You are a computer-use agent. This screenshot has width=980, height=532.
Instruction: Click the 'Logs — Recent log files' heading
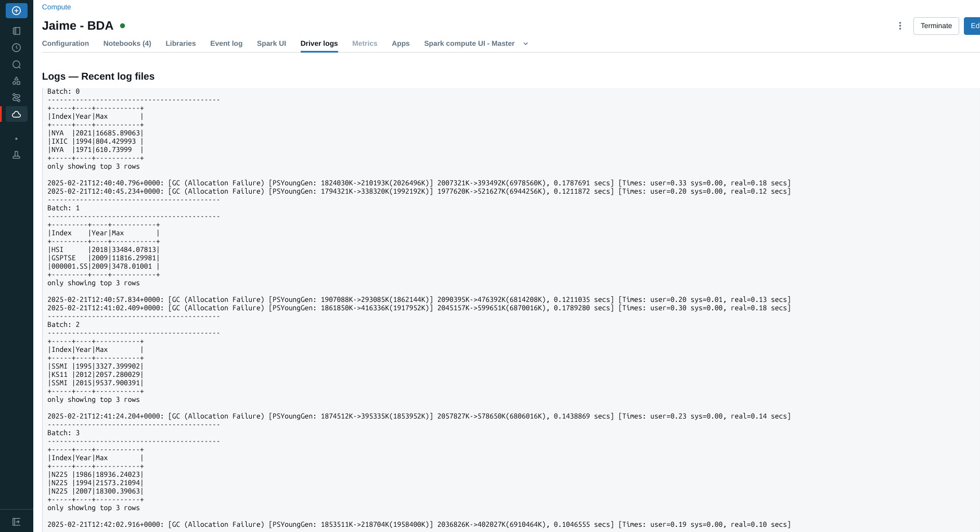[x=98, y=76]
